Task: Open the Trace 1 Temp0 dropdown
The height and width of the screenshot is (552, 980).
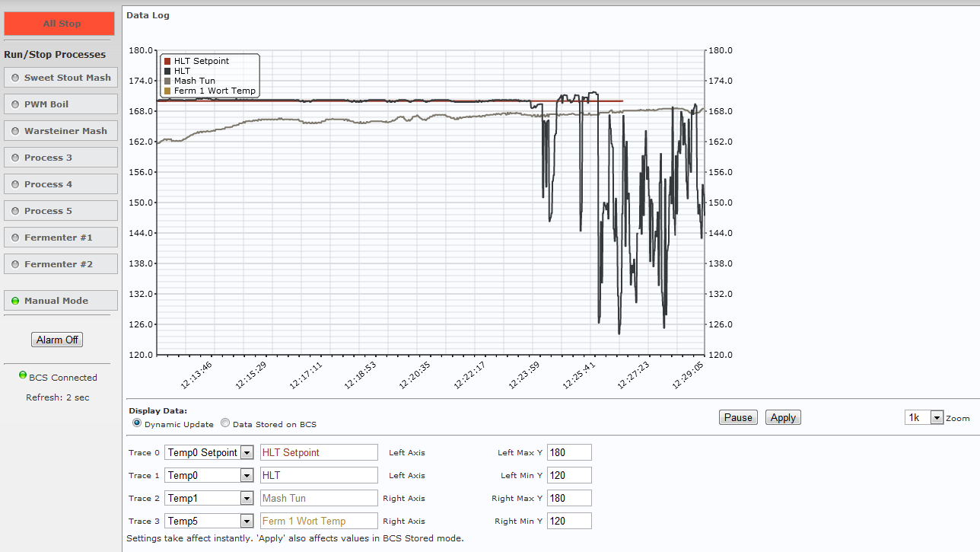Action: [208, 475]
